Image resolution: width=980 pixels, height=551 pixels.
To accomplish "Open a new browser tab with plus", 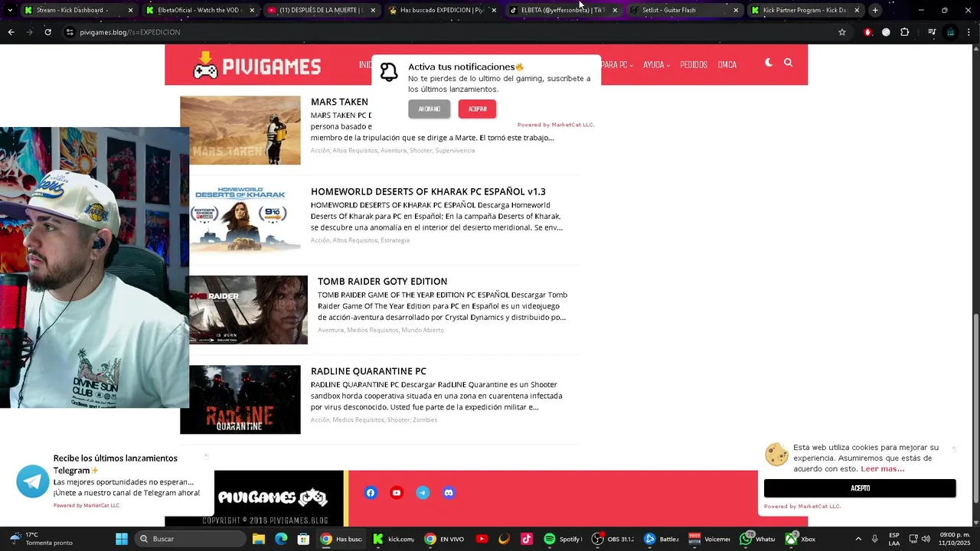I will (875, 10).
